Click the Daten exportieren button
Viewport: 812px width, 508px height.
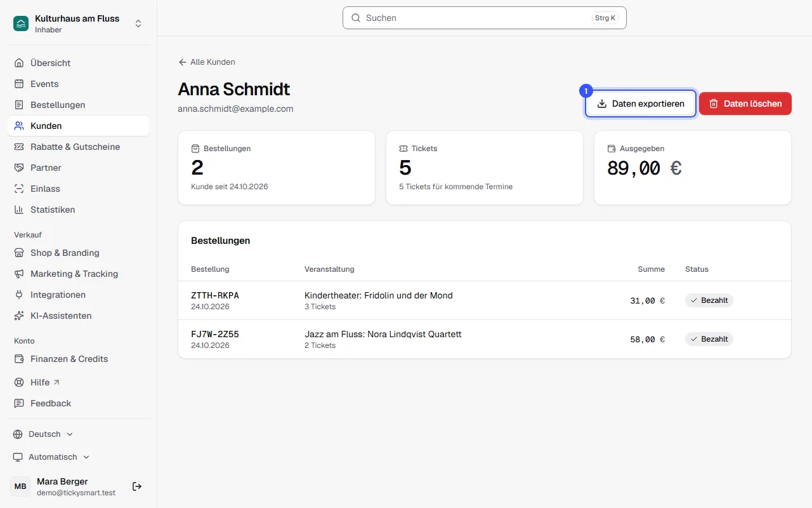pos(641,104)
